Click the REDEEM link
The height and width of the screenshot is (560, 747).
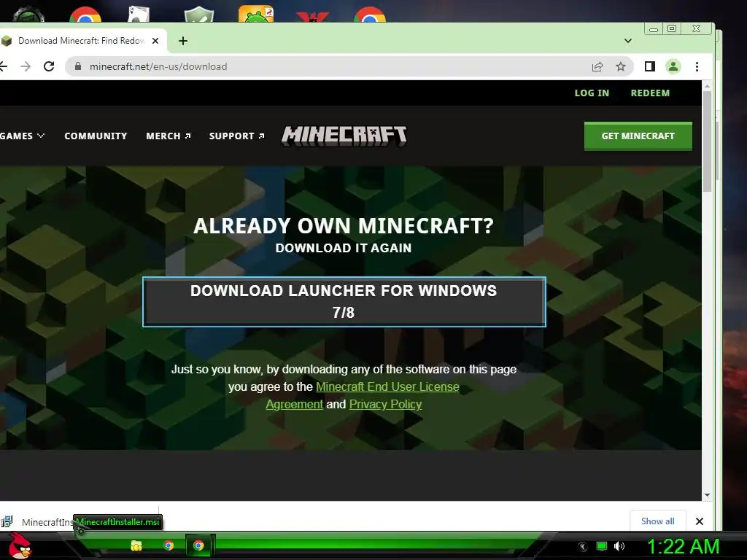650,93
